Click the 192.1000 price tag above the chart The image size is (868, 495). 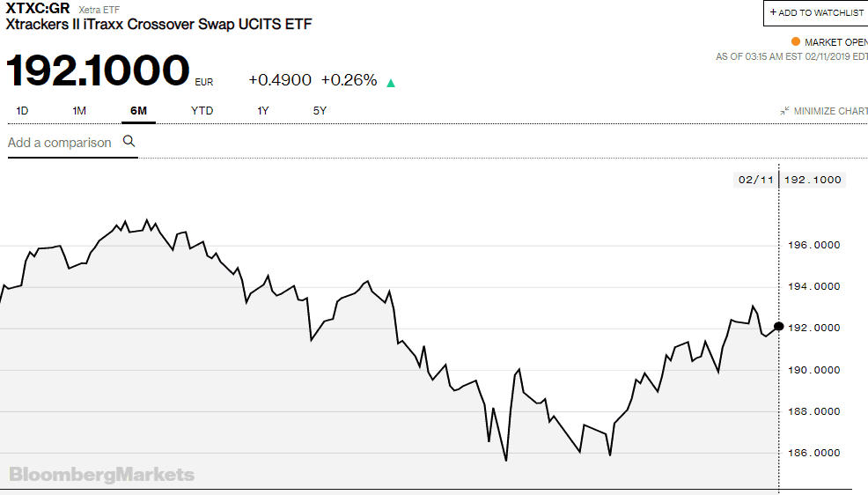812,180
